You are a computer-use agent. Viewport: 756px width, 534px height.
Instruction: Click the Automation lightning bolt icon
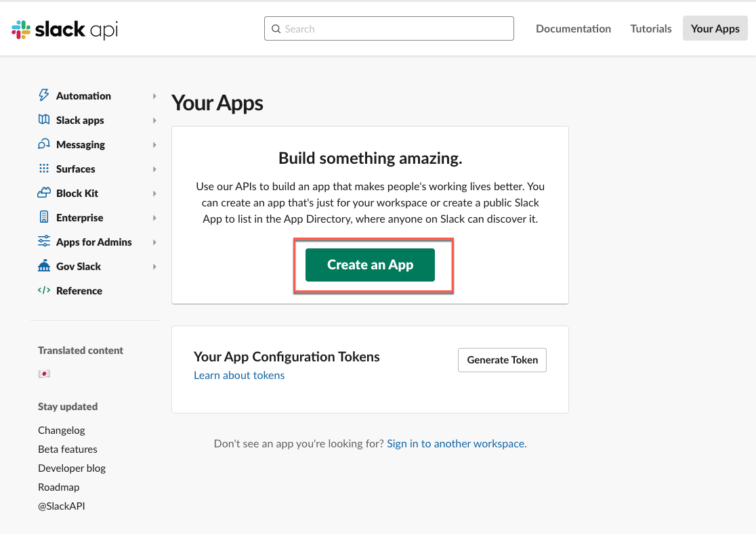click(x=44, y=95)
